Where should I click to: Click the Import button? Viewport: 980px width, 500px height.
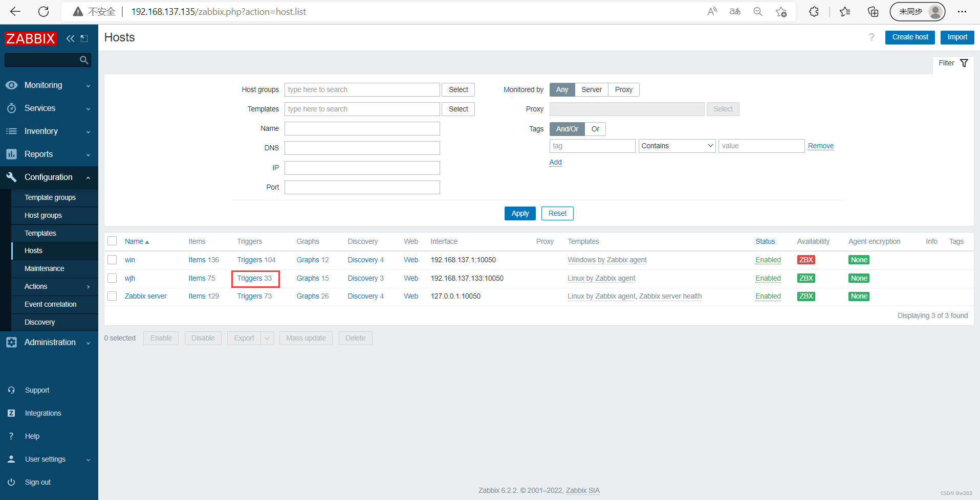(x=957, y=37)
